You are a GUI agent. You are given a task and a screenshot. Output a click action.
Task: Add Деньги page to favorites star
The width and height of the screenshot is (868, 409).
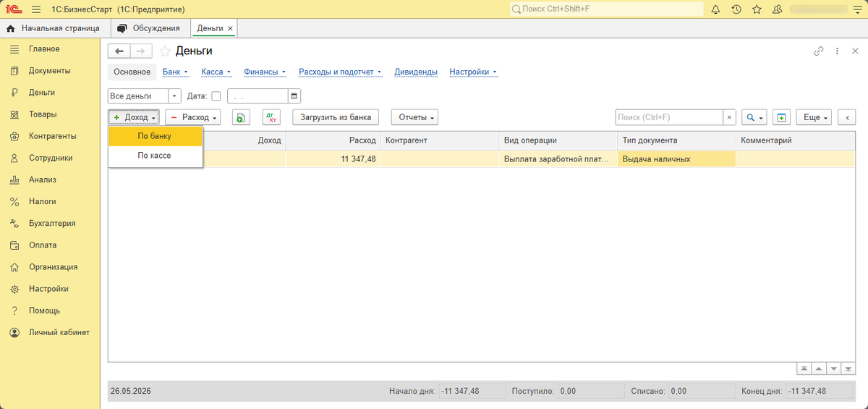(x=165, y=51)
